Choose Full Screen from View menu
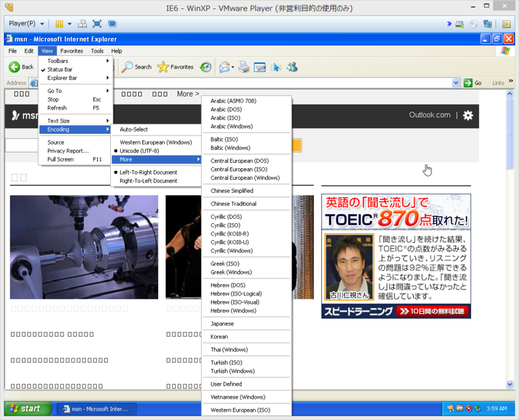The width and height of the screenshot is (519, 420). pos(76,159)
